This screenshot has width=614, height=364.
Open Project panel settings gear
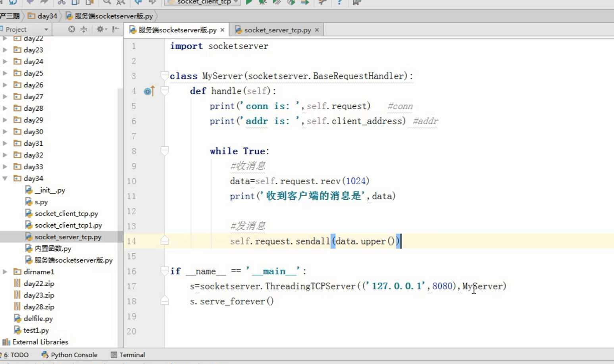[101, 29]
